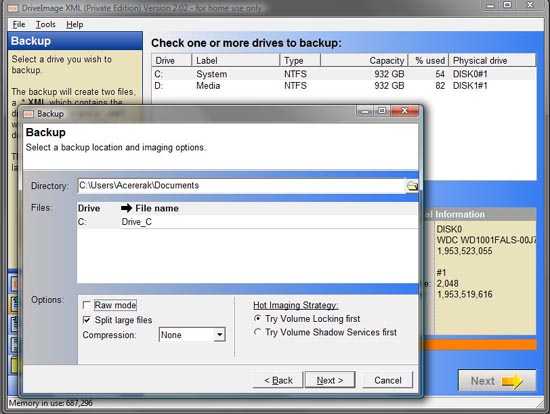Click the yellow arrow on main Next button
Screen dimensions: 550x414
coord(512,381)
